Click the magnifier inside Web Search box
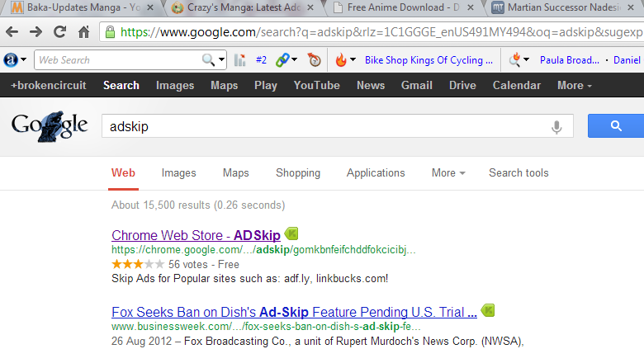644x349 pixels. (x=208, y=60)
